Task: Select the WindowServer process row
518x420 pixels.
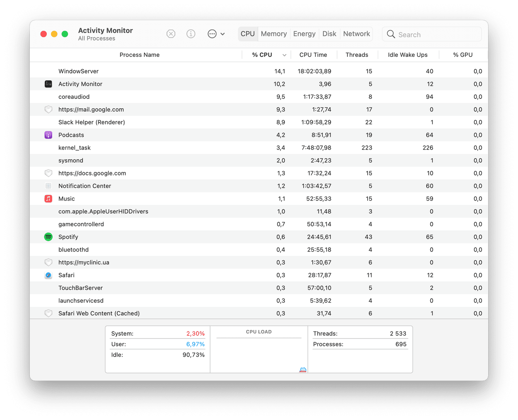Action: [259, 71]
